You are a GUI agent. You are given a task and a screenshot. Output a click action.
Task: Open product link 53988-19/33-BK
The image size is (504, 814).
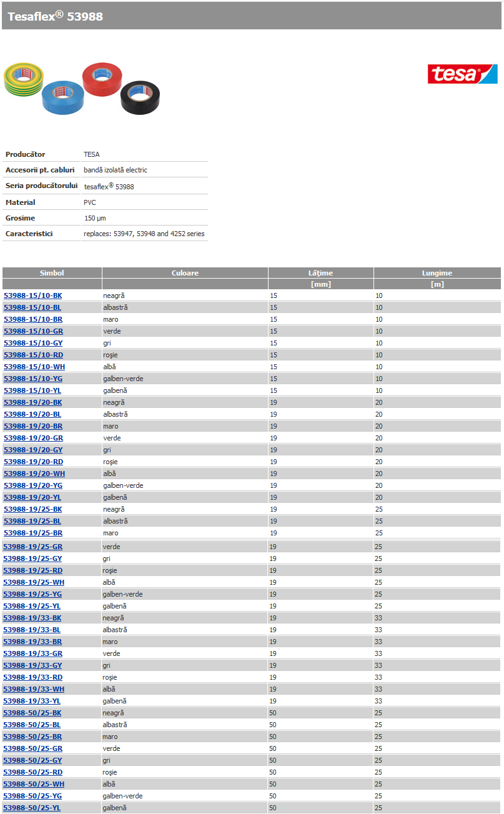(33, 618)
